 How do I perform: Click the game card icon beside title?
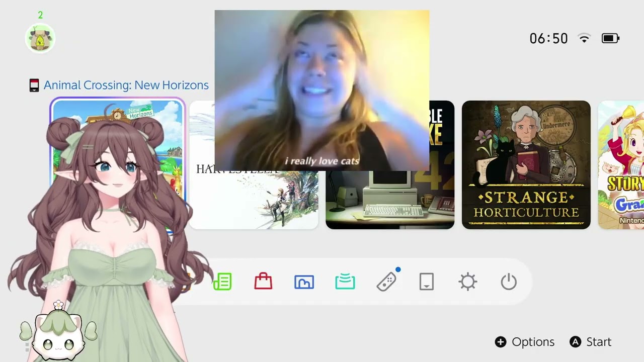[34, 85]
